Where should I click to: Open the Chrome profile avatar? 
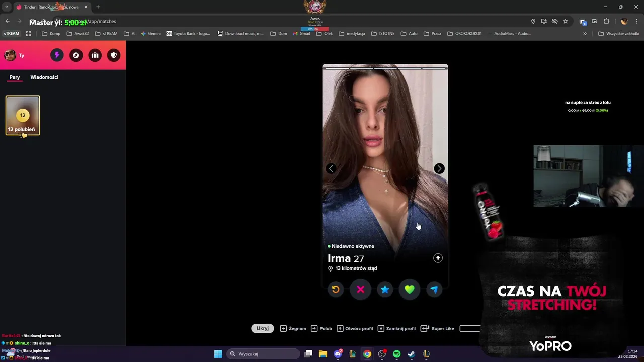(x=624, y=21)
